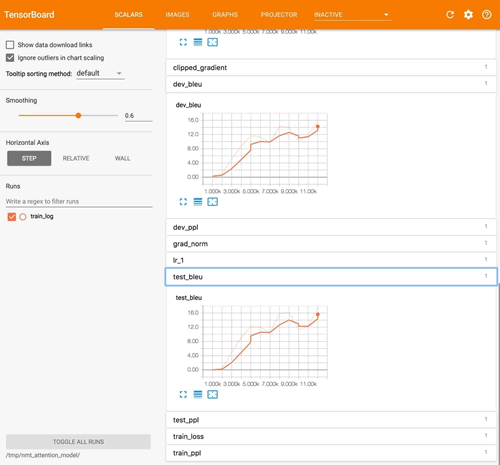Screen dimensions: 500x465
Task: Click TOGGLE ALL RUNS button
Action: [78, 442]
